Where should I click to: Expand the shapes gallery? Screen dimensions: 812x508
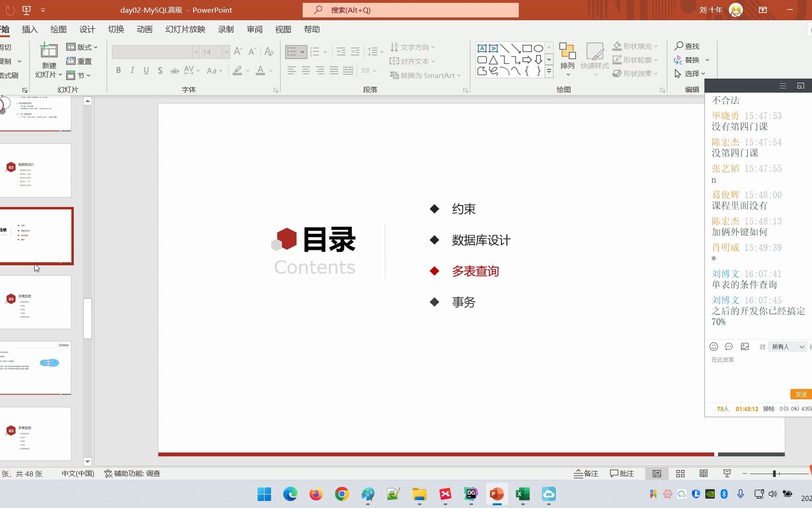(549, 71)
